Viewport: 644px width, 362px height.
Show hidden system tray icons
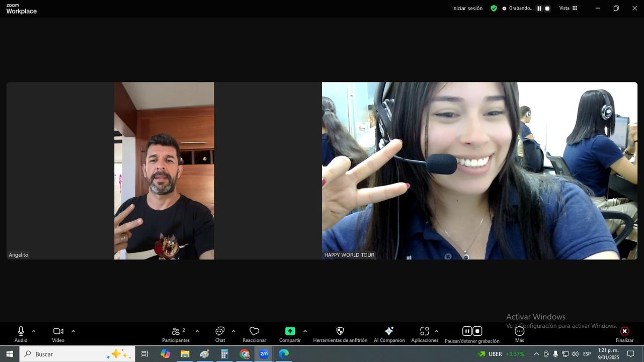pyautogui.click(x=536, y=354)
